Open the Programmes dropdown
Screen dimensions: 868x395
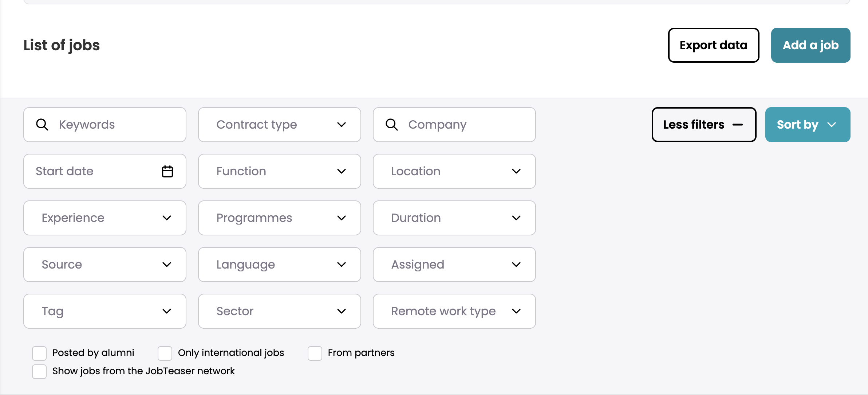279,218
